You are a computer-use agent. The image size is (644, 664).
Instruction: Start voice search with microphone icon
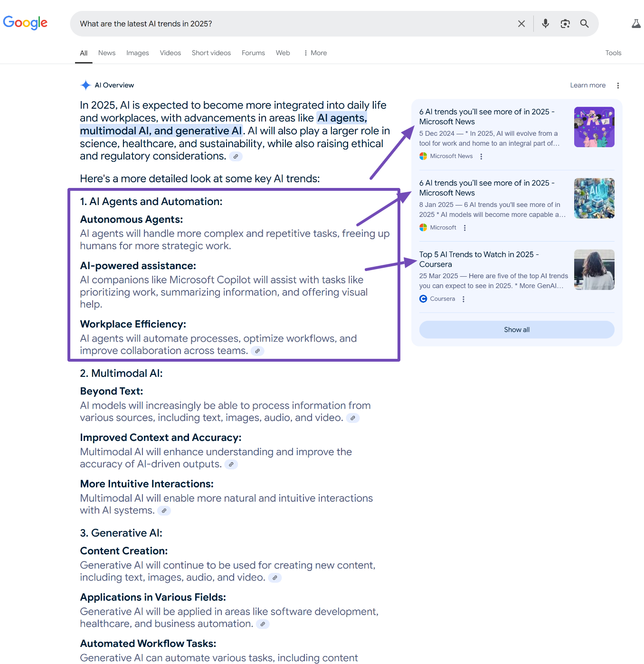pyautogui.click(x=545, y=24)
